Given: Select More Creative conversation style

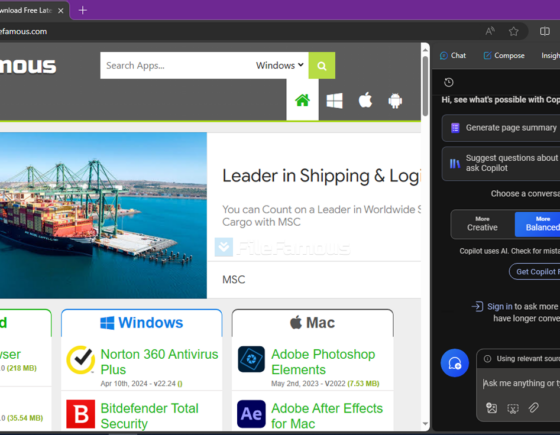Looking at the screenshot, I should tap(482, 224).
